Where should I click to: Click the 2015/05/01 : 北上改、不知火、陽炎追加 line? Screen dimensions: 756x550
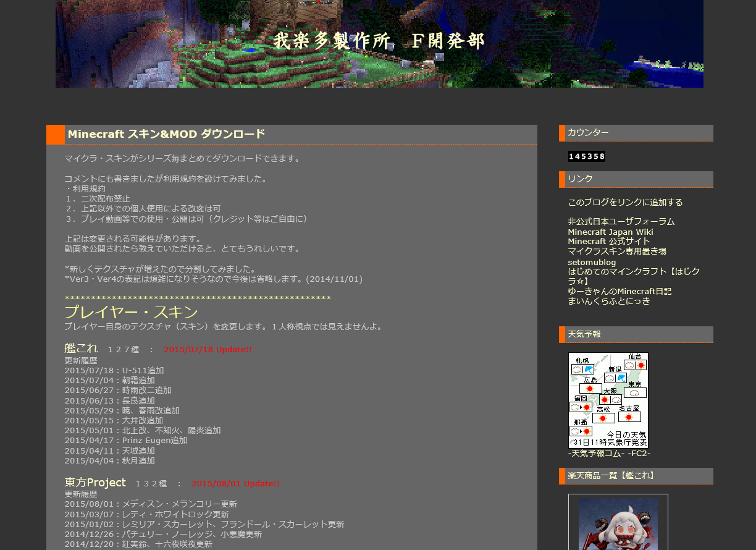(x=143, y=430)
